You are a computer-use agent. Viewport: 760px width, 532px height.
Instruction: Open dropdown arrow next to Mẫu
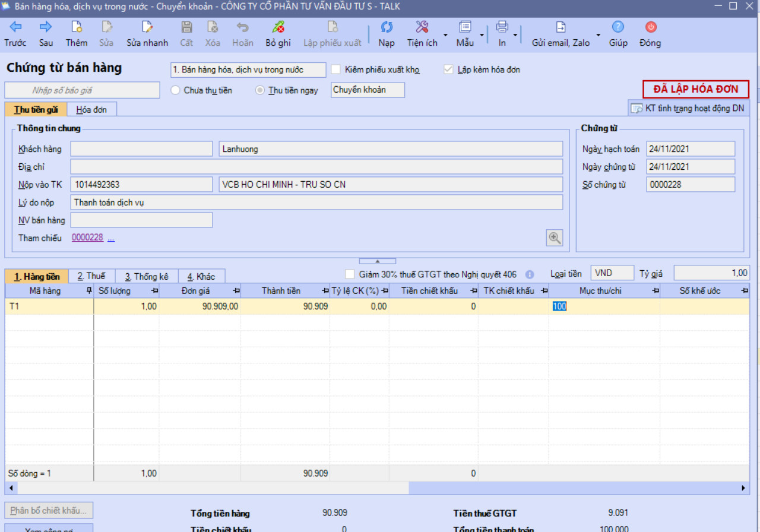[x=482, y=34]
